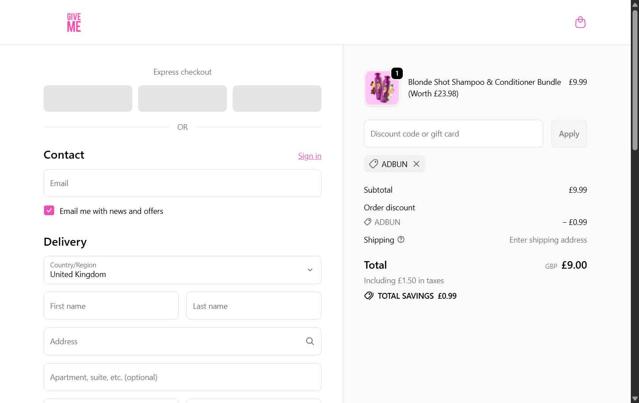Open the shopping bag cart icon
The height and width of the screenshot is (403, 639).
click(x=580, y=22)
